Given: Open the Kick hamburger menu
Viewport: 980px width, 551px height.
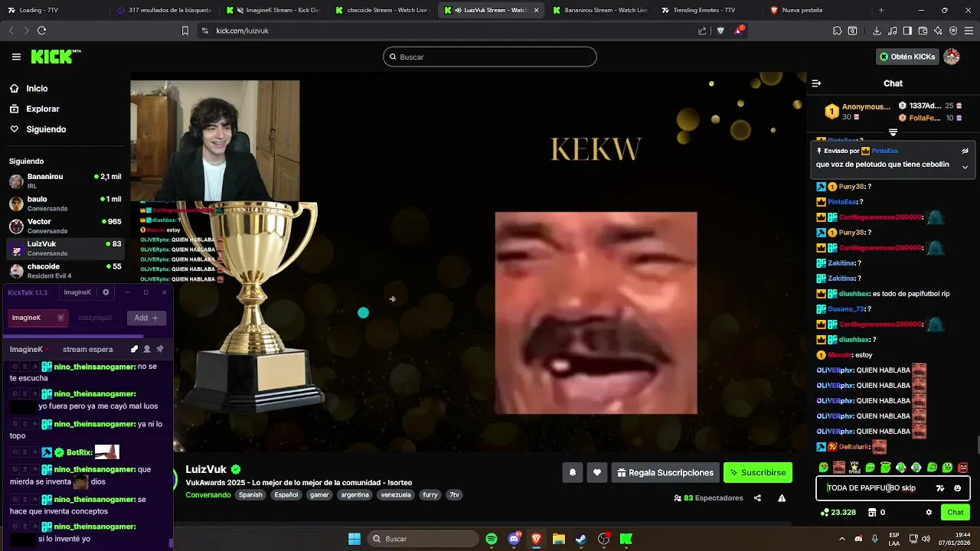Looking at the screenshot, I should [16, 57].
